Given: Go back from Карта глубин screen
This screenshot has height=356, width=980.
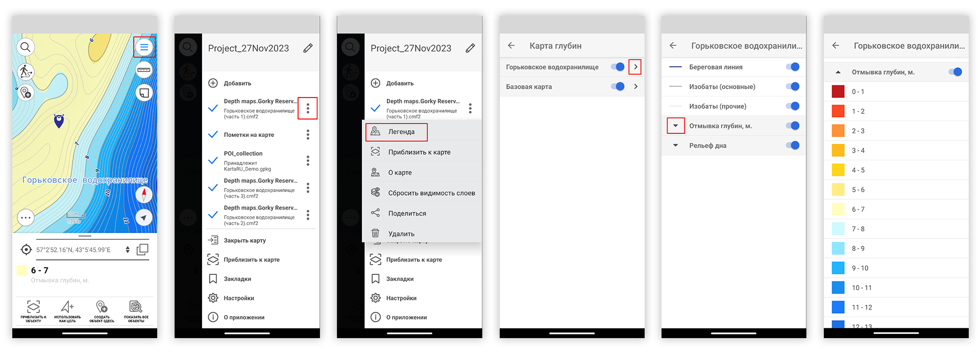Looking at the screenshot, I should [511, 46].
